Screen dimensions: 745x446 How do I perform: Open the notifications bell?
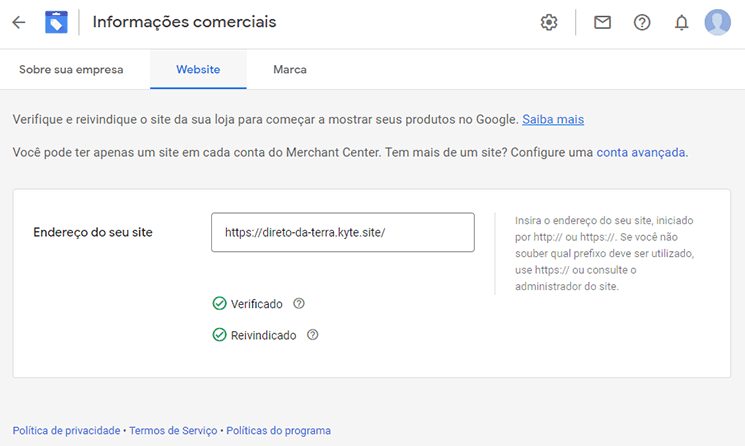pyautogui.click(x=681, y=22)
